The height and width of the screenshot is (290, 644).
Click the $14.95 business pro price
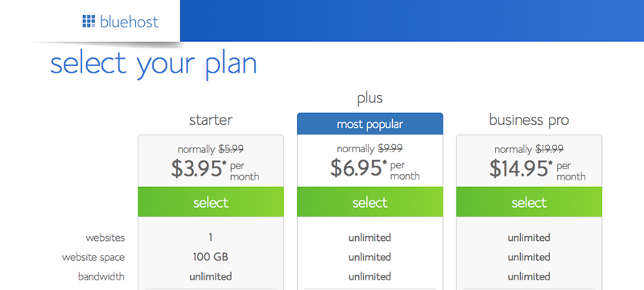[521, 169]
